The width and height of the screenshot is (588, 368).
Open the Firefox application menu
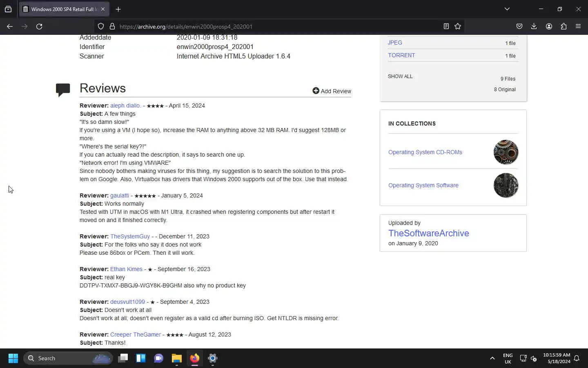point(578,26)
